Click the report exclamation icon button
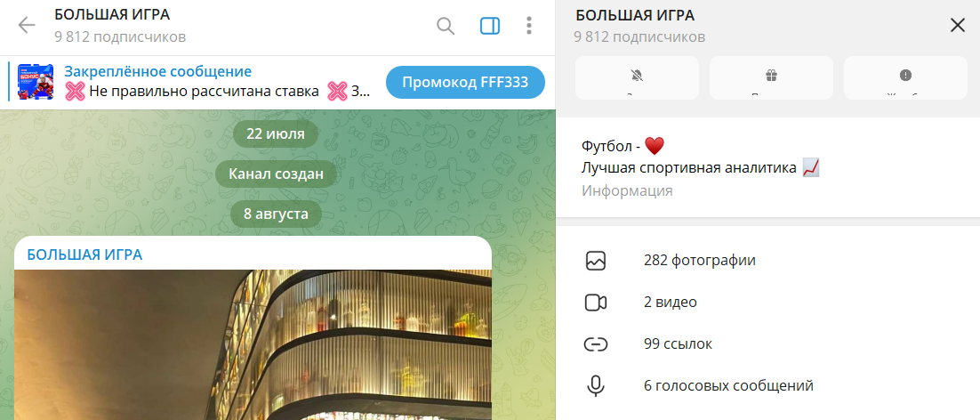This screenshot has height=420, width=980. click(x=905, y=77)
